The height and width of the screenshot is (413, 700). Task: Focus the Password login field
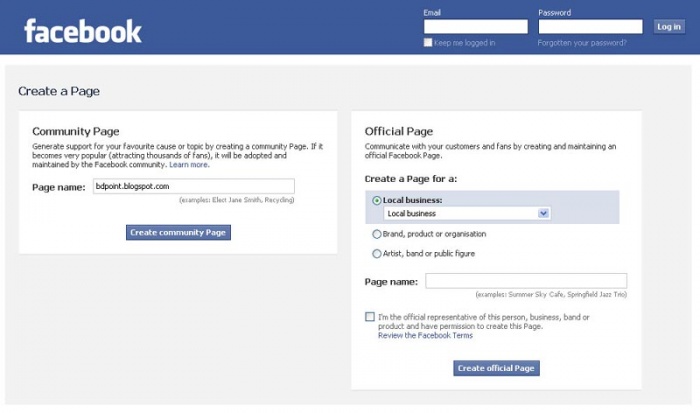pos(590,27)
